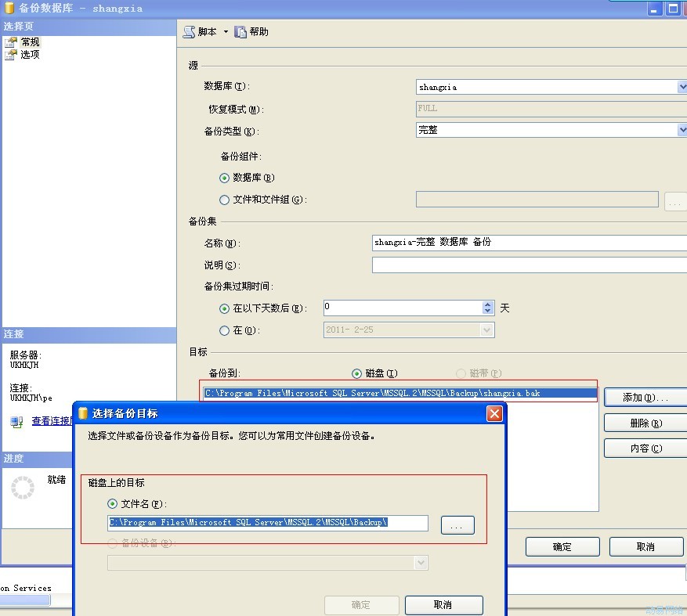This screenshot has height=616, width=687.
Task: Click the 添加 button
Action: tap(645, 398)
